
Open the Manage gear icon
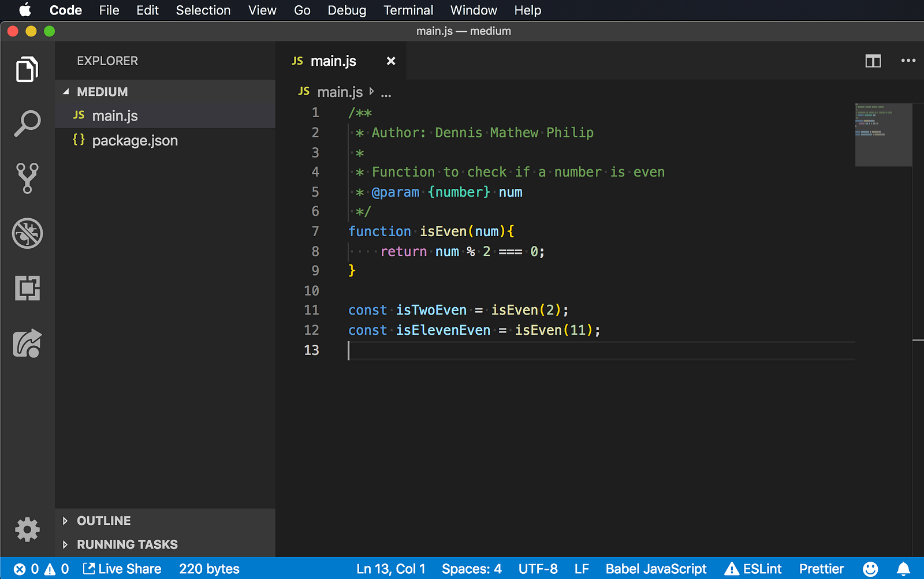click(x=27, y=529)
